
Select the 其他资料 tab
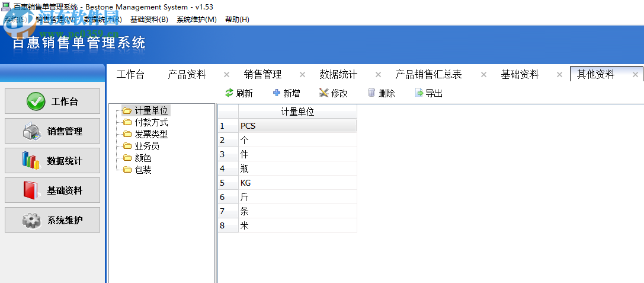(x=595, y=74)
